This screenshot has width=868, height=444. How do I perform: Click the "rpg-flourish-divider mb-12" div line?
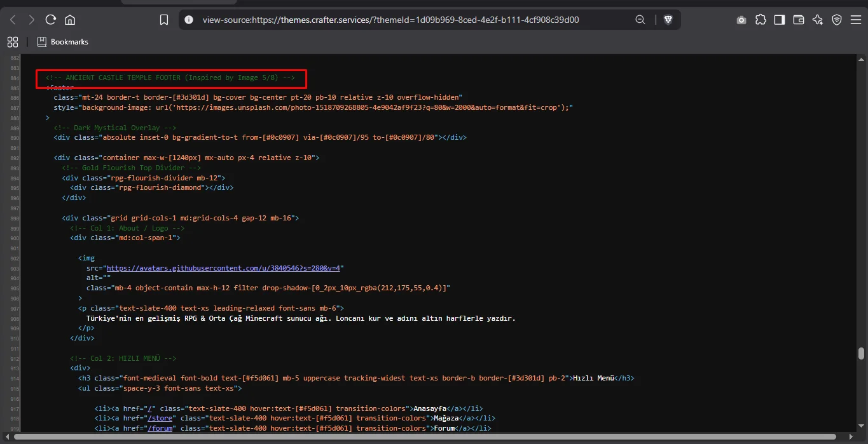144,178
